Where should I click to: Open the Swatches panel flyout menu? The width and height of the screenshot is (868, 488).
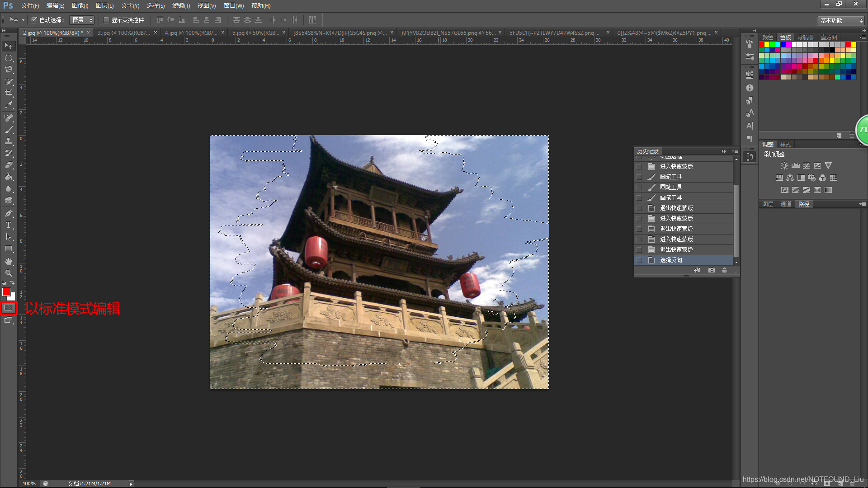[862, 37]
